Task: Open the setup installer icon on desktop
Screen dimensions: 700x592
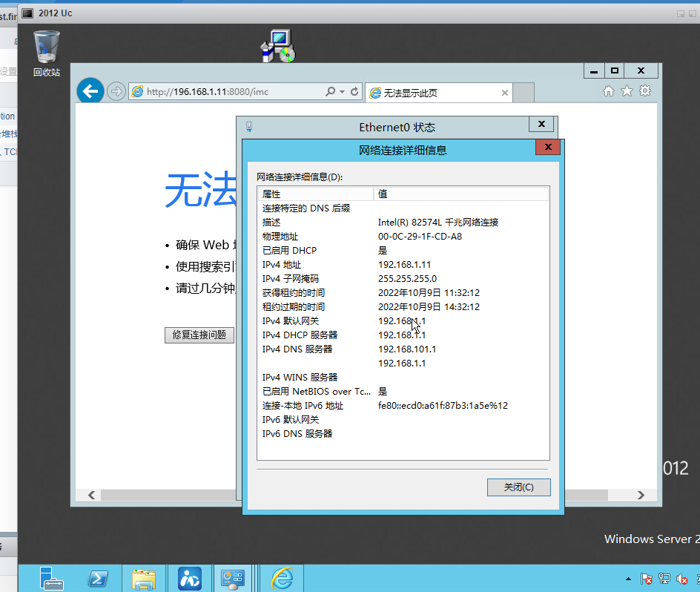Action: point(278,45)
